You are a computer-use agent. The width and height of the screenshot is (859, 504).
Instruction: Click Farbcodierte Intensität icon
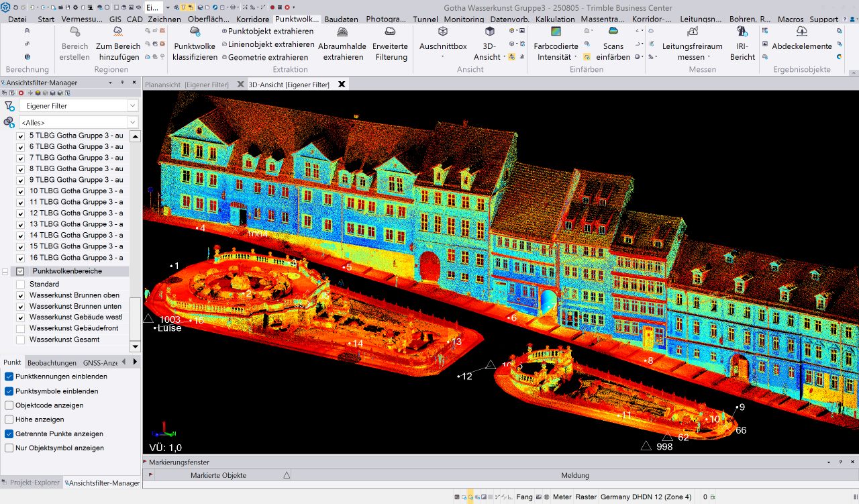556,32
